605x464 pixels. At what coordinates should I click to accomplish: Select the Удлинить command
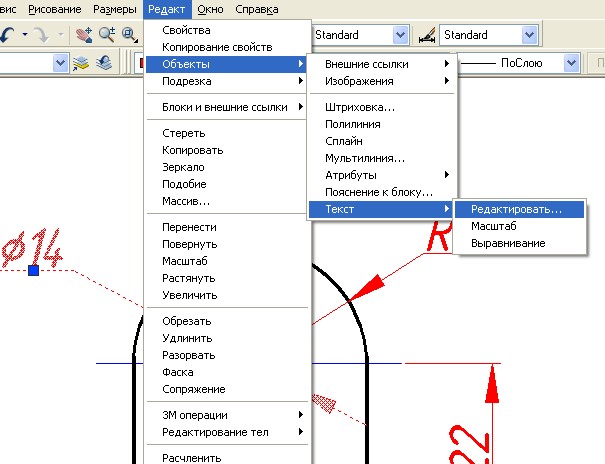pyautogui.click(x=228, y=338)
